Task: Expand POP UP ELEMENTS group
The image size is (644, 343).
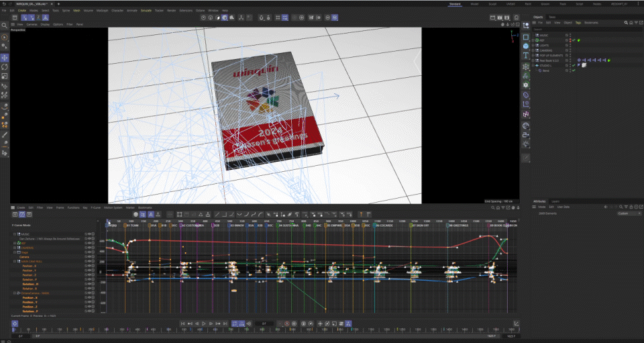Action: (x=533, y=56)
